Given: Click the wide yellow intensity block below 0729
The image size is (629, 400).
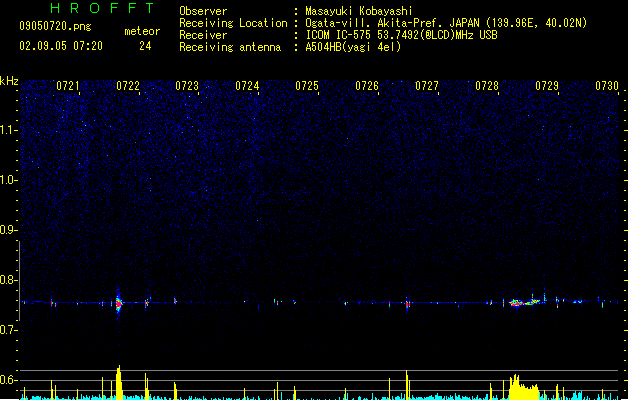Looking at the screenshot, I should point(524,387).
